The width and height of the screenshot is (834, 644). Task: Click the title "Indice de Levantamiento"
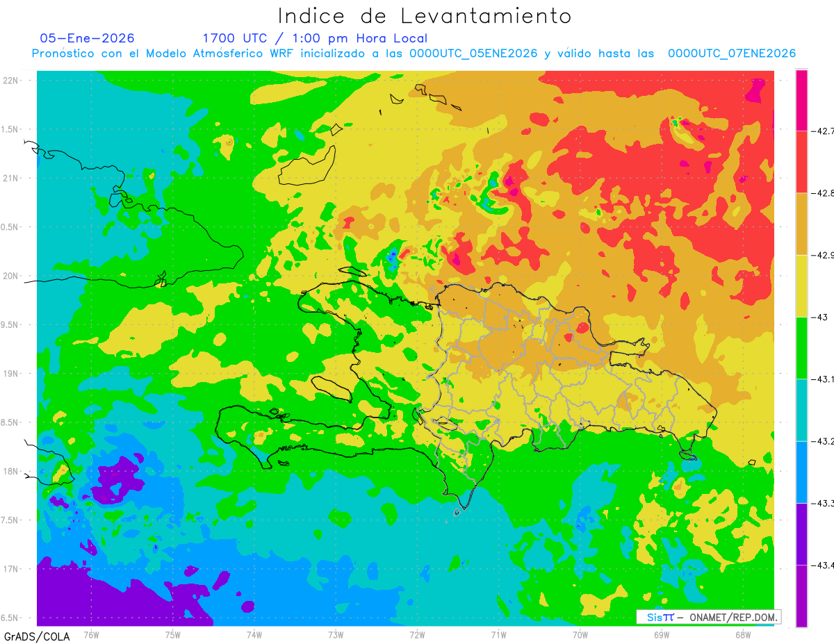425,16
